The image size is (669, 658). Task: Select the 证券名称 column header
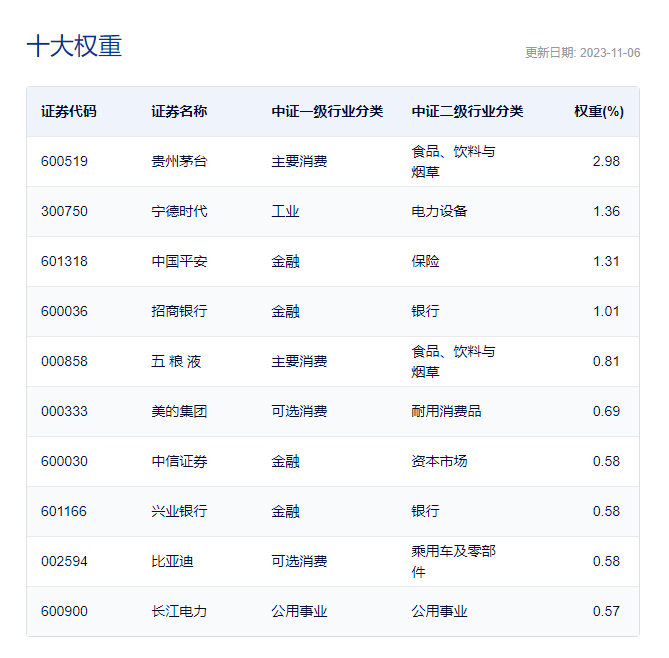(x=179, y=111)
